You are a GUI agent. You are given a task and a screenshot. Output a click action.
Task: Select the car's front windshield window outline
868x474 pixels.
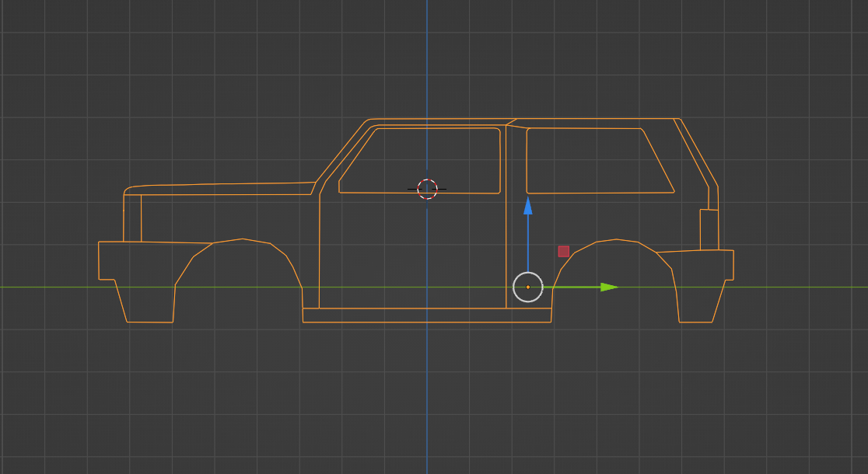click(419, 160)
